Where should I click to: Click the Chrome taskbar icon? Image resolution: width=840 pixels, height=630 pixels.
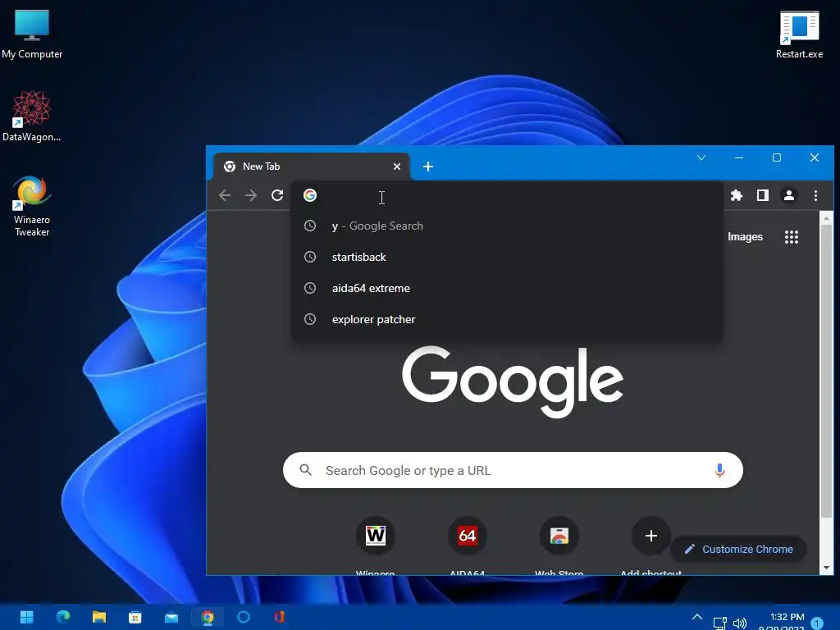pyautogui.click(x=208, y=617)
